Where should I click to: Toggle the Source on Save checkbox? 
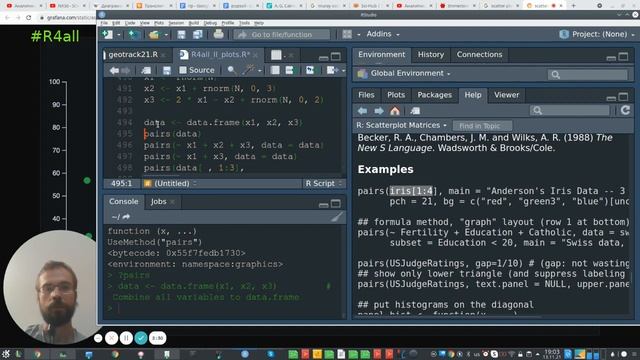pyautogui.click(x=183, y=70)
